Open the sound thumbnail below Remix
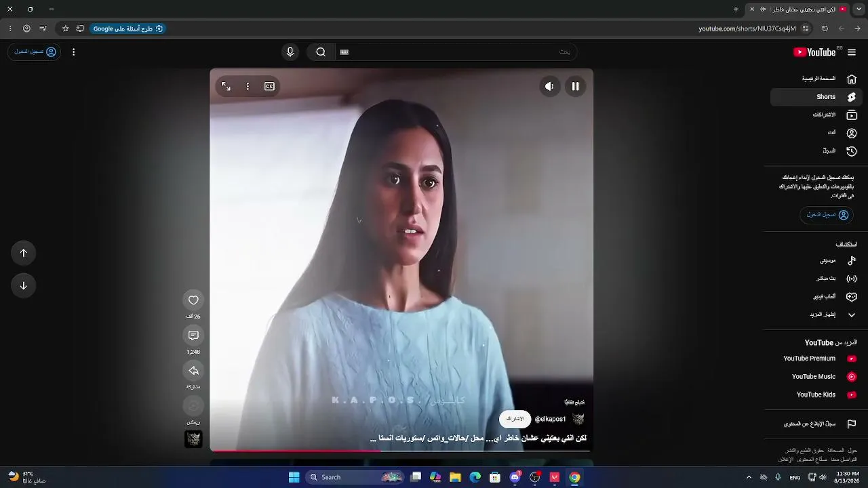 [193, 439]
